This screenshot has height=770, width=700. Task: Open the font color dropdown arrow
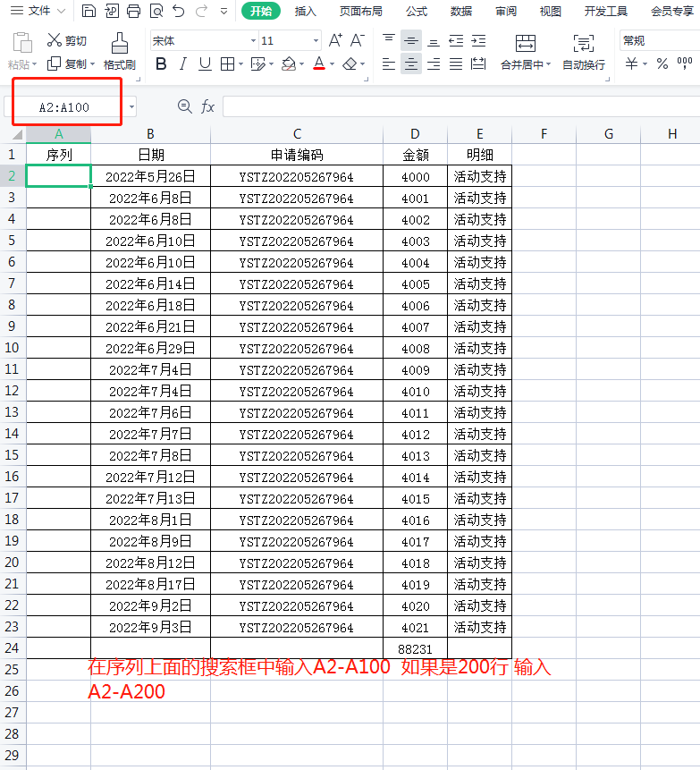tap(333, 64)
